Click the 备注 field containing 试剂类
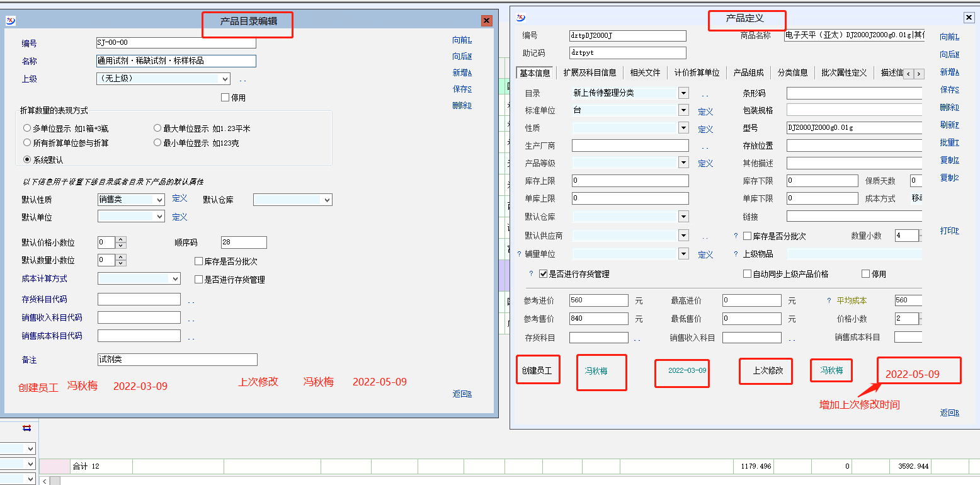Screen dimensions: 980x485 coord(177,360)
